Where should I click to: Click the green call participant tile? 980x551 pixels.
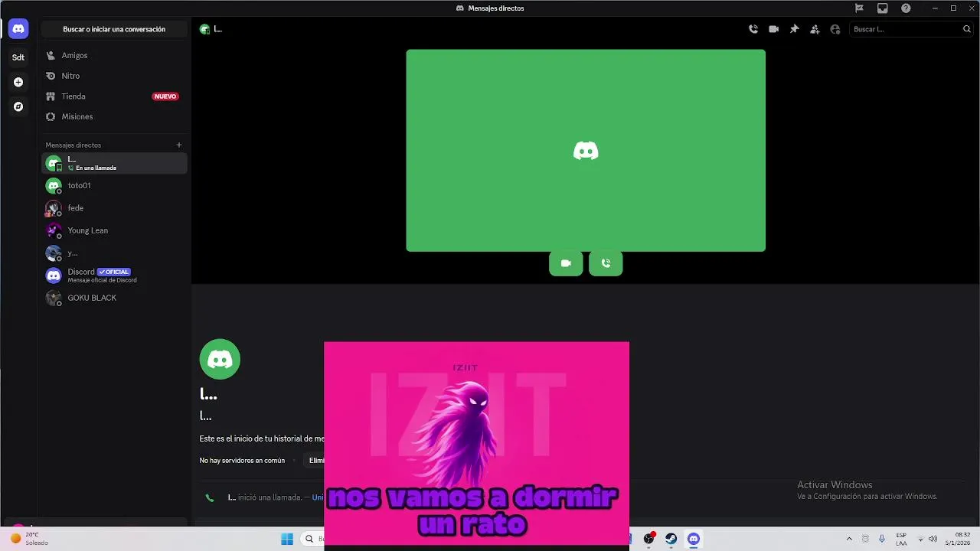coord(586,150)
